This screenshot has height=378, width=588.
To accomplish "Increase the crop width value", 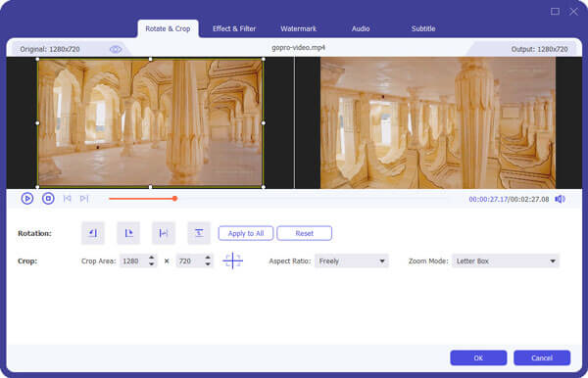I will tap(152, 258).
